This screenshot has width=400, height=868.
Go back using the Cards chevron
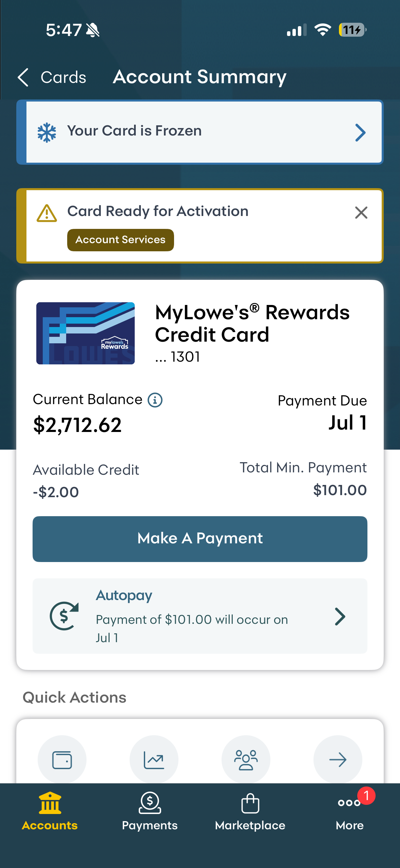tap(23, 77)
